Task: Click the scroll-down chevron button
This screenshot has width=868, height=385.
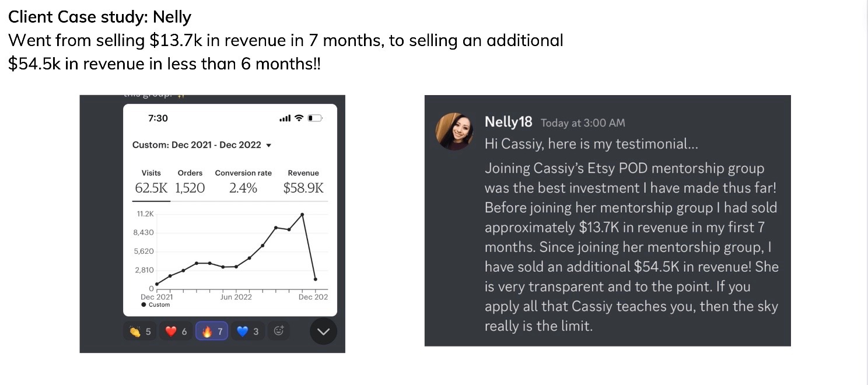Action: pos(323,332)
